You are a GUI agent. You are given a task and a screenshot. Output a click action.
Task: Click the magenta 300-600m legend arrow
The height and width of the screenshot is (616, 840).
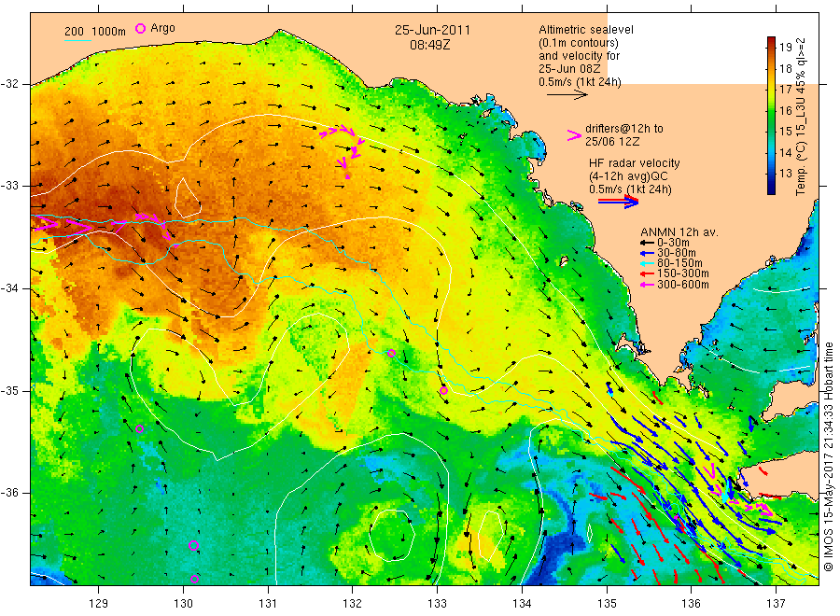[x=647, y=285]
